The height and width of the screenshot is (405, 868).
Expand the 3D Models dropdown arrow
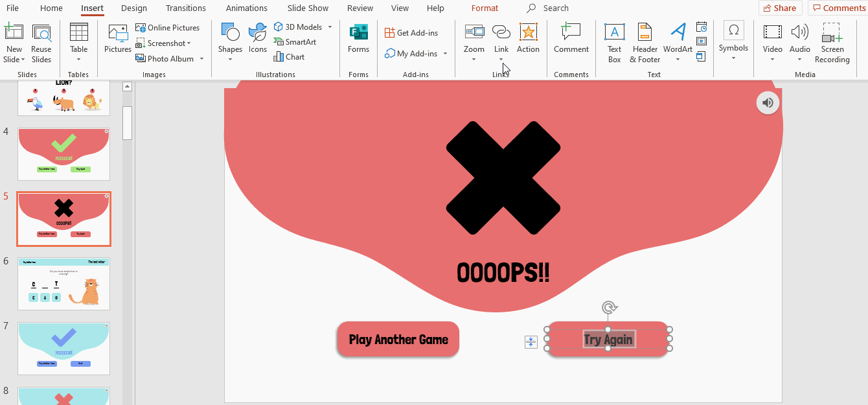click(x=330, y=27)
